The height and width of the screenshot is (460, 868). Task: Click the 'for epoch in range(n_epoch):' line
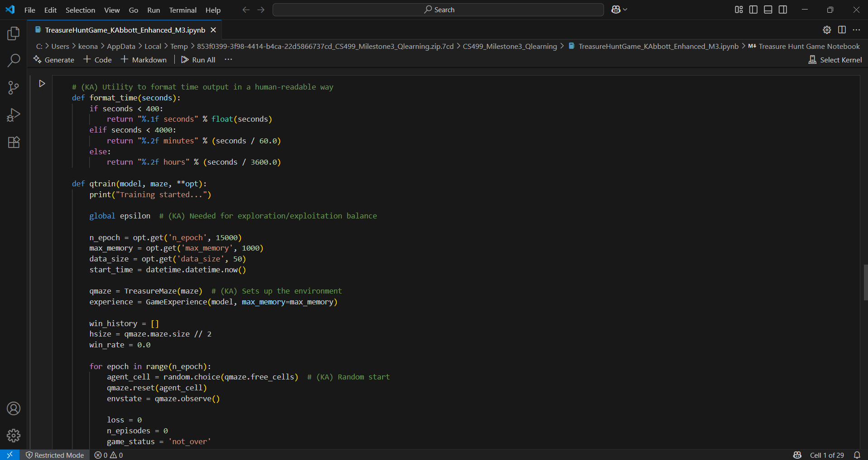150,366
